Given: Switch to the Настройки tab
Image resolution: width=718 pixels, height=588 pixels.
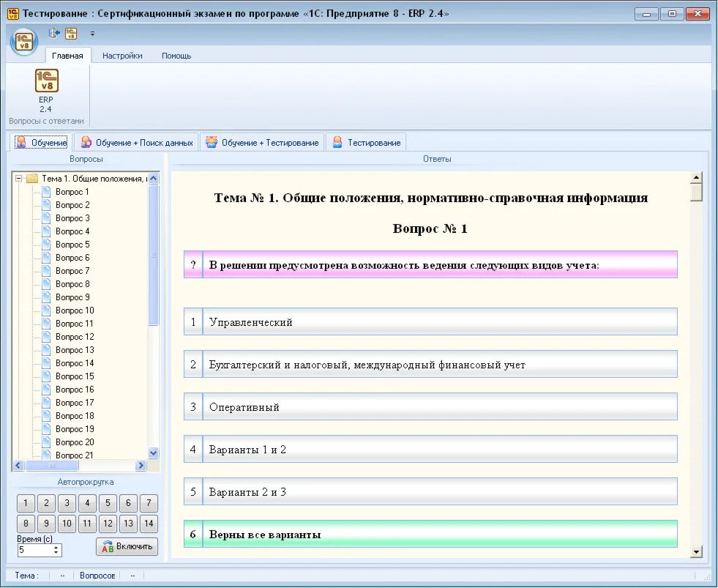Looking at the screenshot, I should click(124, 55).
